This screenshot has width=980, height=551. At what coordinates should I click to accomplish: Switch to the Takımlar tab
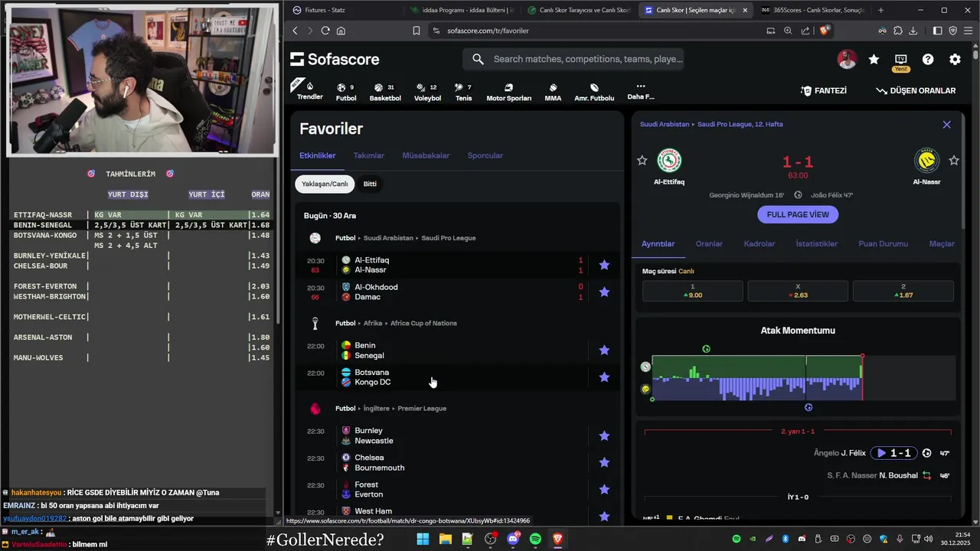coord(369,155)
